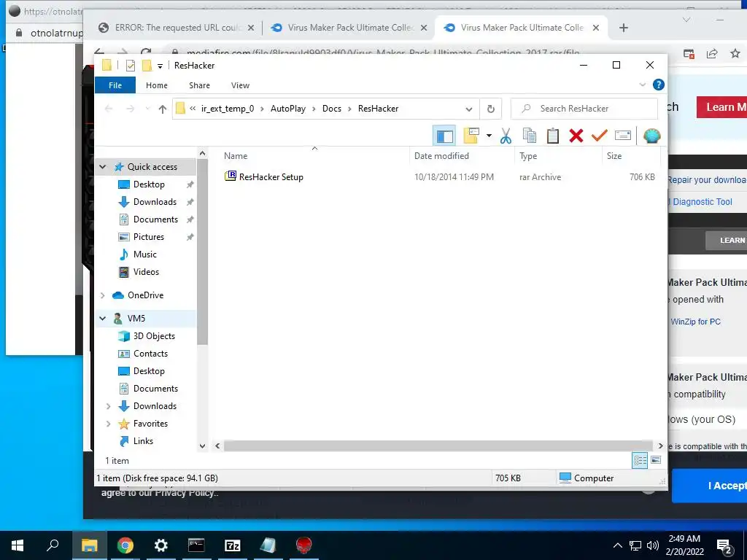Switch to Details view icon
Image resolution: width=747 pixels, height=560 pixels.
(x=640, y=461)
